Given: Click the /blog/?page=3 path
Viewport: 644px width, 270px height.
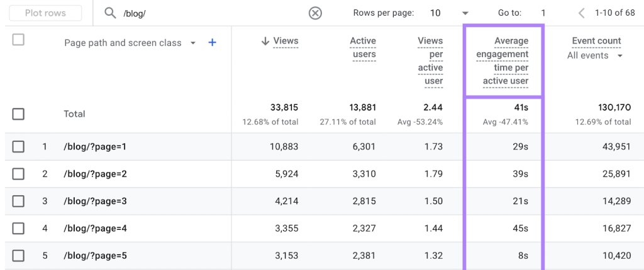Looking at the screenshot, I should tap(95, 201).
